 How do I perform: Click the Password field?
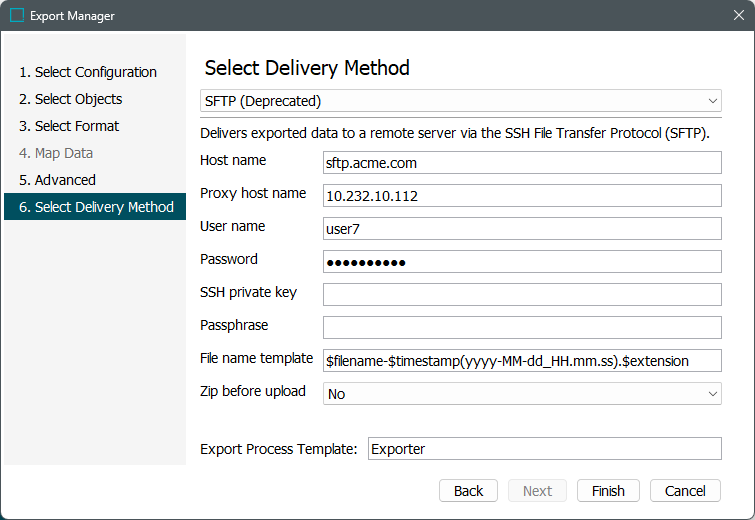[x=521, y=262]
